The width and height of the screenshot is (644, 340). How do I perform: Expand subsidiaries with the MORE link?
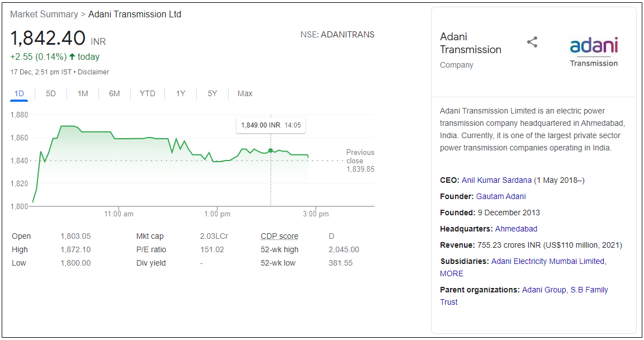pos(452,273)
